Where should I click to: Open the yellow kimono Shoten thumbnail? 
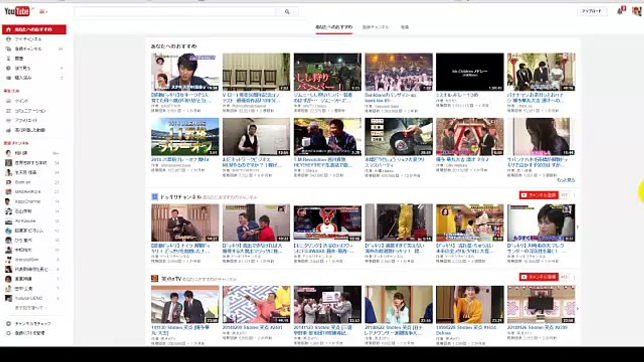(x=470, y=305)
